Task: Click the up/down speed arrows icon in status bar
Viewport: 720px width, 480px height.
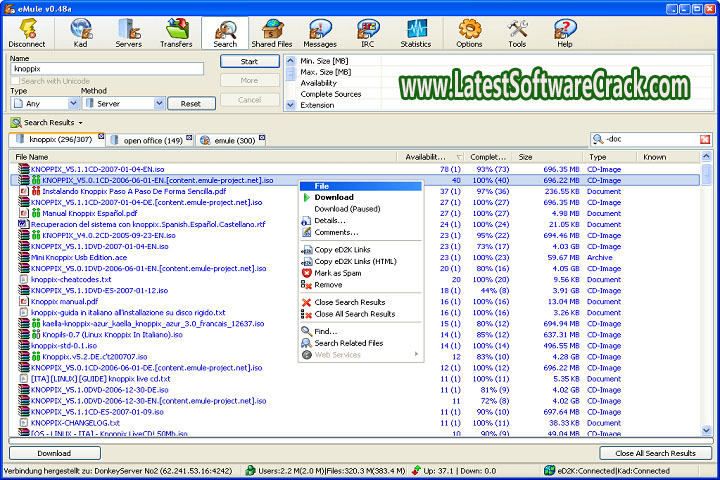Action: click(x=416, y=470)
